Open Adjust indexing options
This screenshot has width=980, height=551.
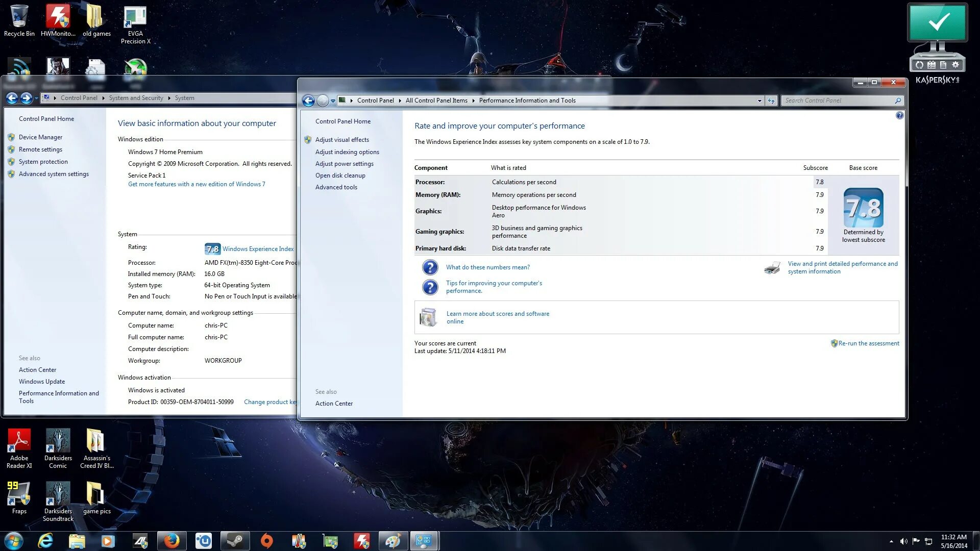347,152
